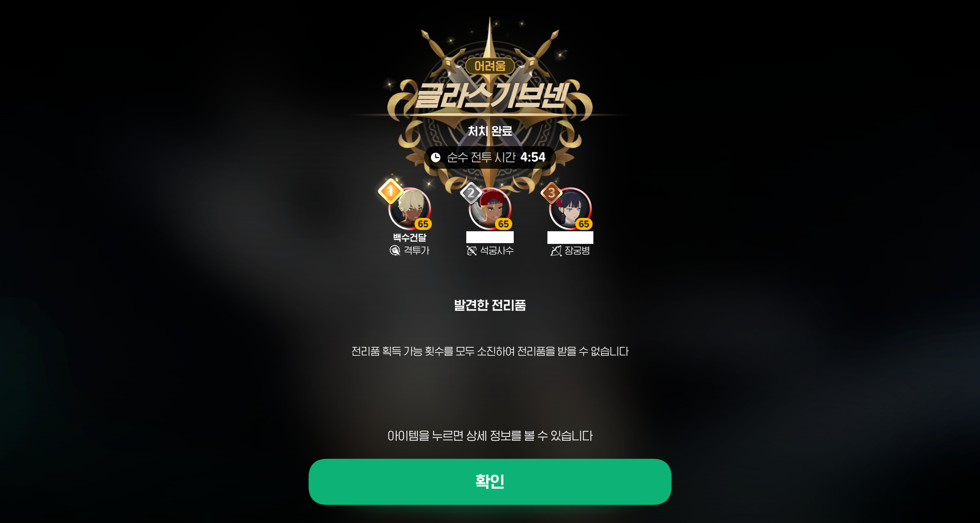Click the level 65 badge on third player
This screenshot has width=980, height=523.
click(584, 224)
